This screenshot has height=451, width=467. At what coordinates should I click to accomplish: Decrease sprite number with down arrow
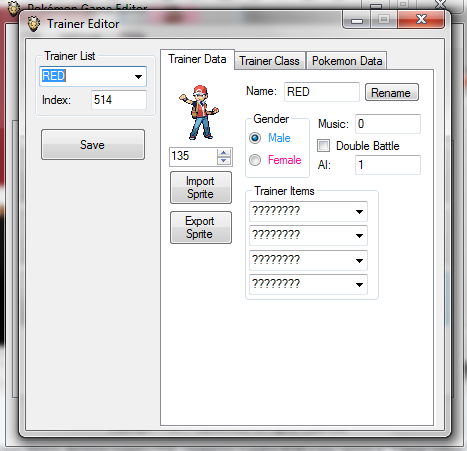(224, 161)
